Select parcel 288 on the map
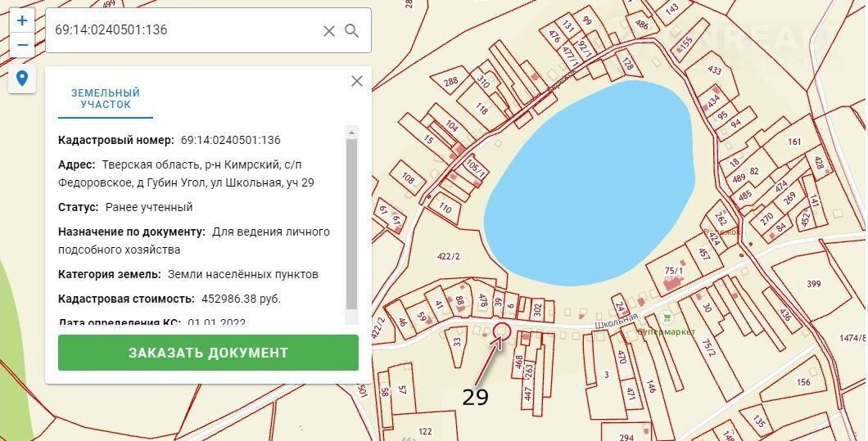868x441 pixels. [x=450, y=82]
